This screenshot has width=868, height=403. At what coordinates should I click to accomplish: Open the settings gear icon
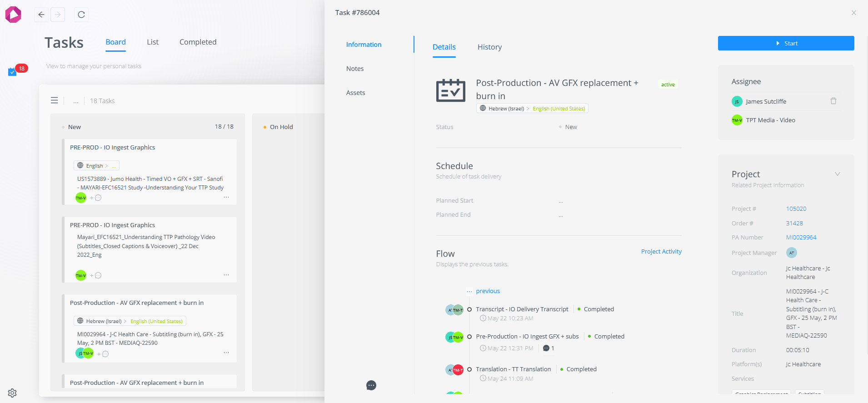(x=12, y=393)
